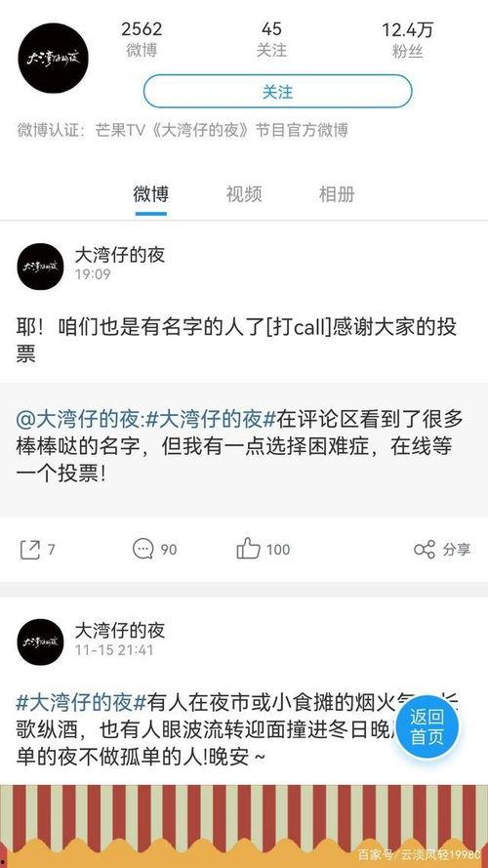Open the 大湾仔的夜 username on the first post
Viewport: 488px width, 868px height.
119,255
